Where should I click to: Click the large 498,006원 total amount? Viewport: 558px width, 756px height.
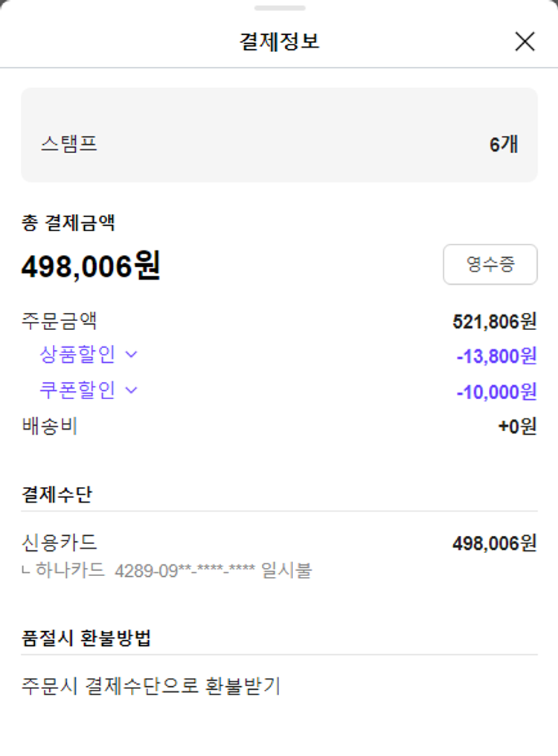point(91,266)
